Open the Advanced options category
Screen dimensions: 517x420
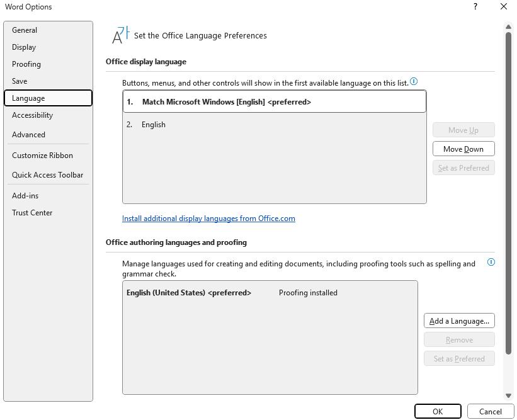[x=48, y=135]
